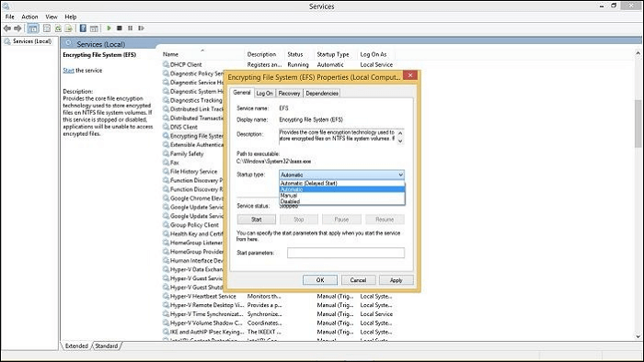Switch to the Standard view tab
This screenshot has height=362, width=644.
coord(107,345)
